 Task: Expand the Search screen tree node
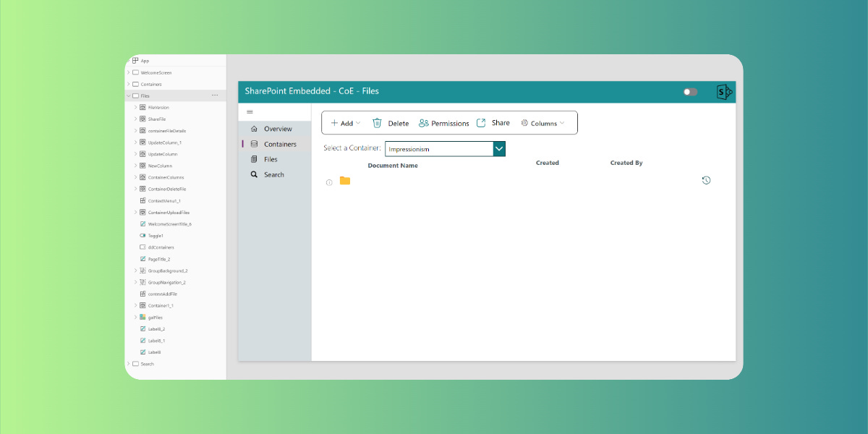pos(129,364)
